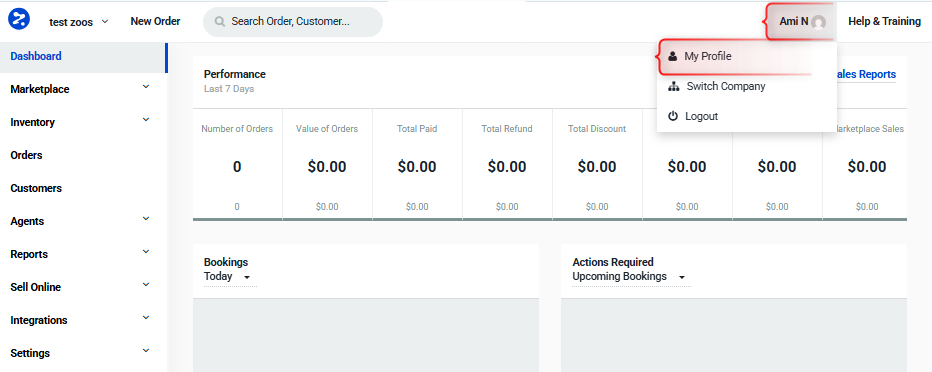Choose Logout from user menu

tap(747, 116)
